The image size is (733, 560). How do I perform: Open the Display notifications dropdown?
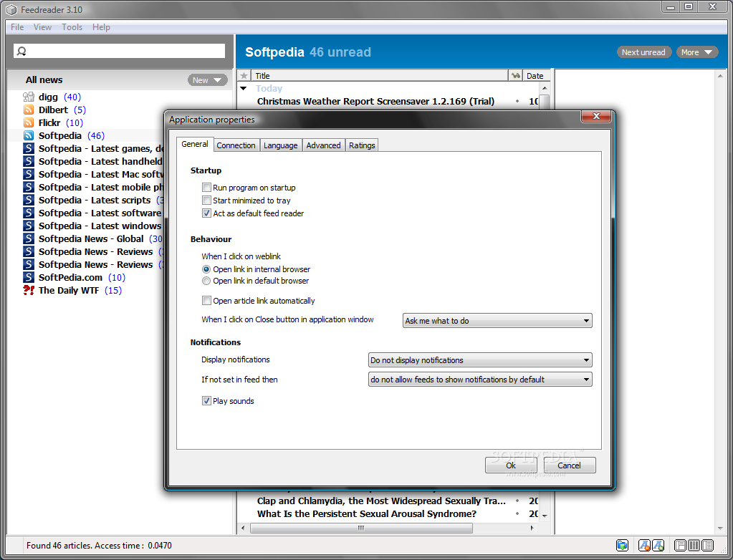[x=480, y=360]
